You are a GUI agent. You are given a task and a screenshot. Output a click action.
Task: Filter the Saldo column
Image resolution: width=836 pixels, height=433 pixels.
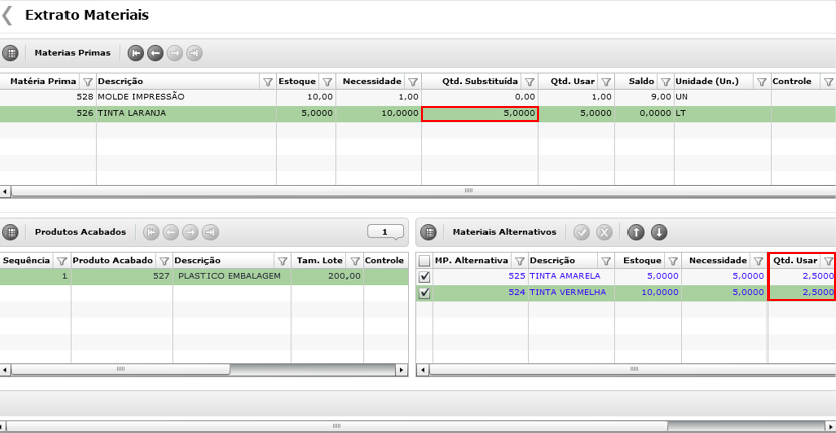coord(665,82)
